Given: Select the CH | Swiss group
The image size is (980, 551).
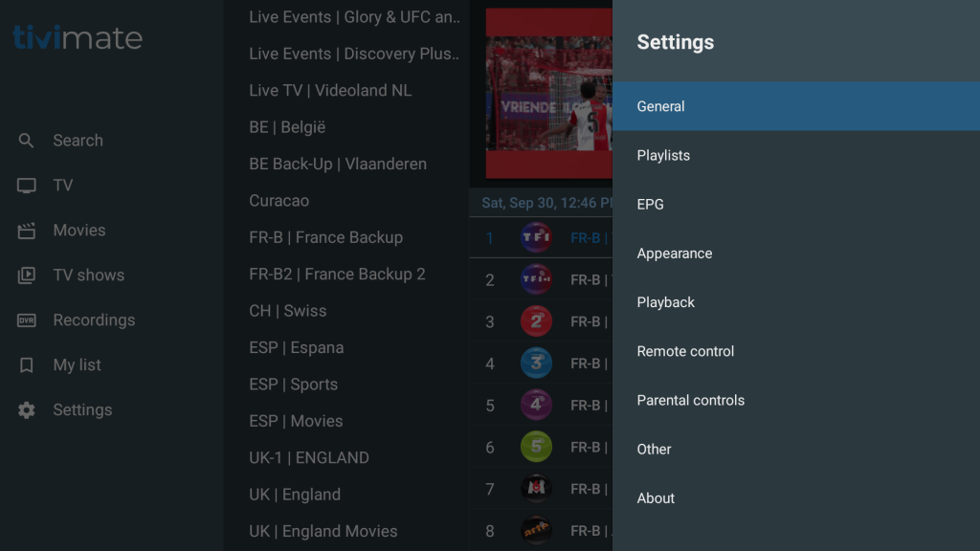Looking at the screenshot, I should click(x=287, y=311).
